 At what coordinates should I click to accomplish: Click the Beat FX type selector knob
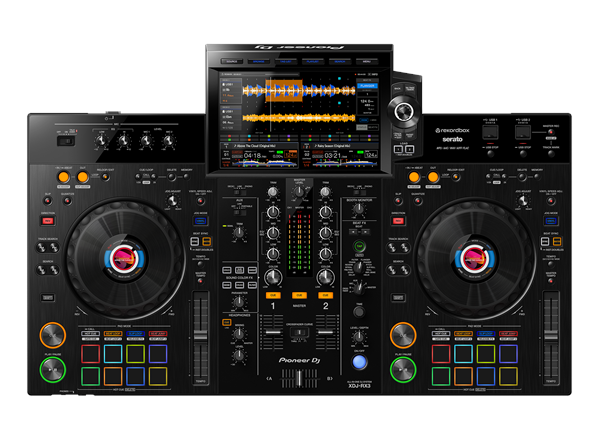(359, 269)
